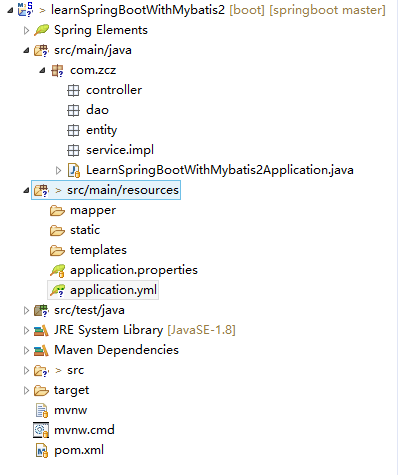This screenshot has height=475, width=398.
Task: Click the templates folder icon
Action: (57, 251)
